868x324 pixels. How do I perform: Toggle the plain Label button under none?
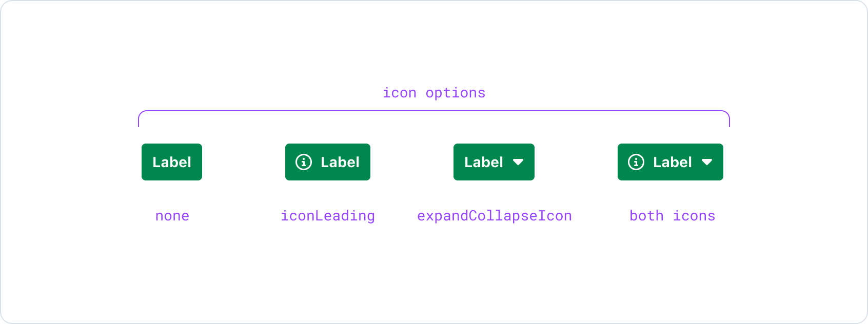coord(172,162)
